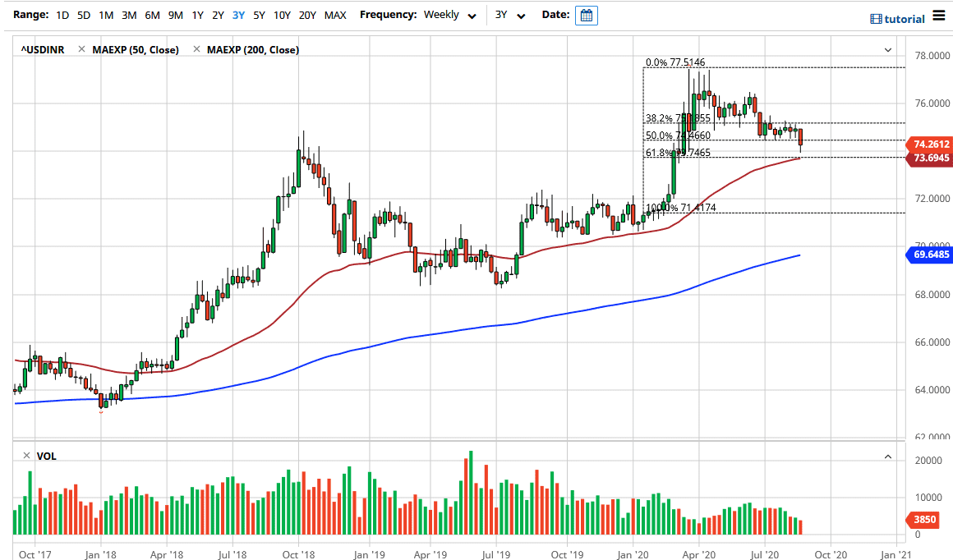Select the 6M range button
Viewport: 953px width, 560px height.
pos(150,15)
